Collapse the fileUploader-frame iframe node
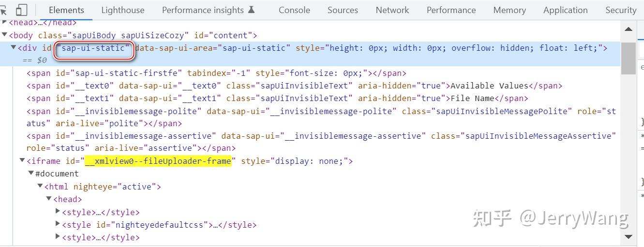This screenshot has width=644, height=247. [x=22, y=160]
